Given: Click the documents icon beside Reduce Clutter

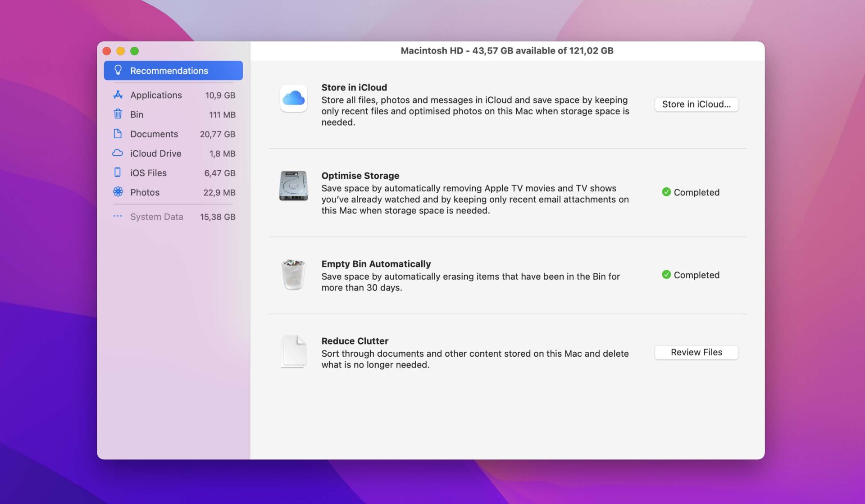Looking at the screenshot, I should [x=293, y=352].
